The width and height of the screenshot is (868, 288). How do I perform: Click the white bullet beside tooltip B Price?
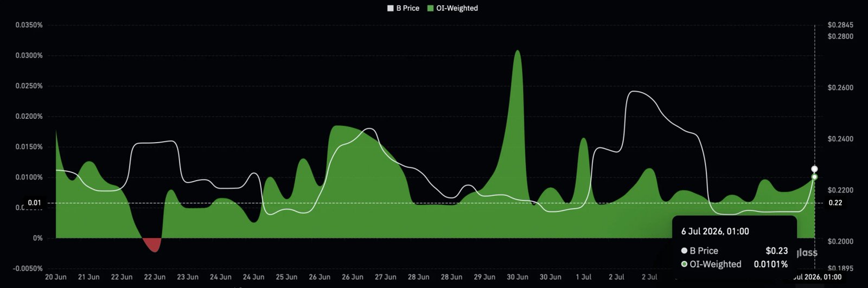(685, 251)
